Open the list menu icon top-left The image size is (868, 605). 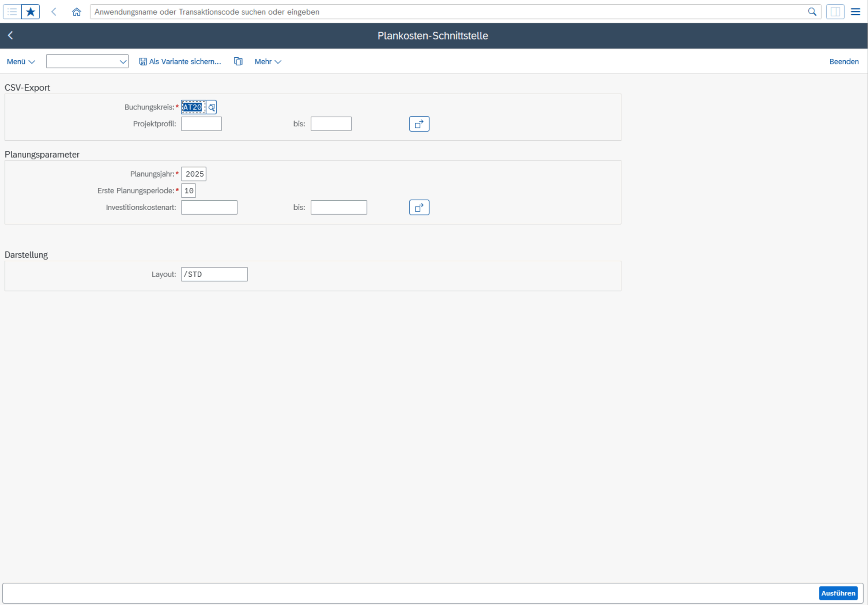[12, 12]
